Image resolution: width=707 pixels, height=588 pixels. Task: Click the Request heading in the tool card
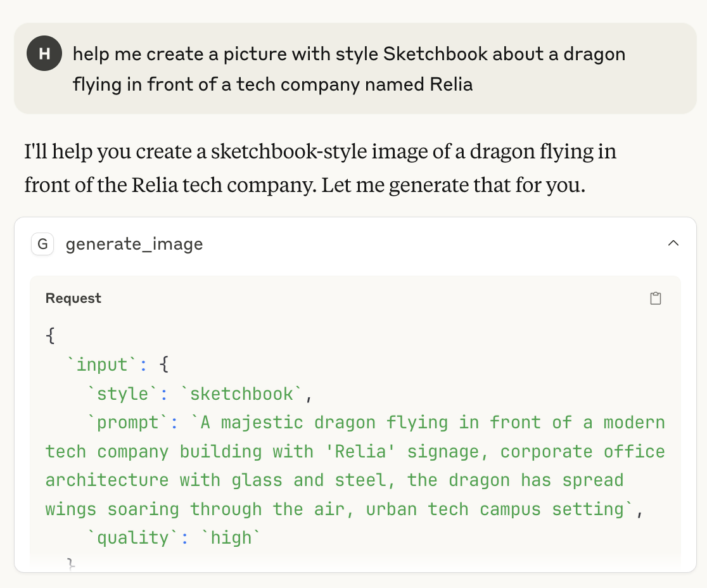tap(73, 298)
